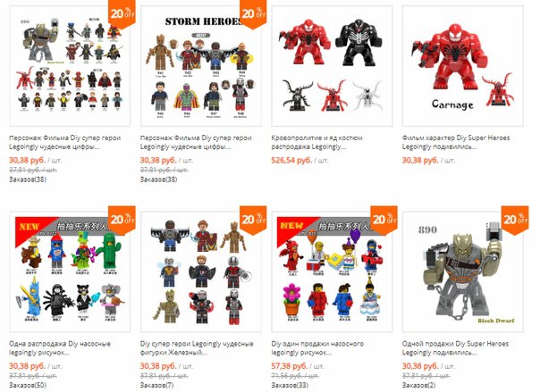Image resolution: width=540 pixels, height=392 pixels.
Task: Open title link 'Одна распродажа Diy насосные'
Action: click(x=60, y=344)
